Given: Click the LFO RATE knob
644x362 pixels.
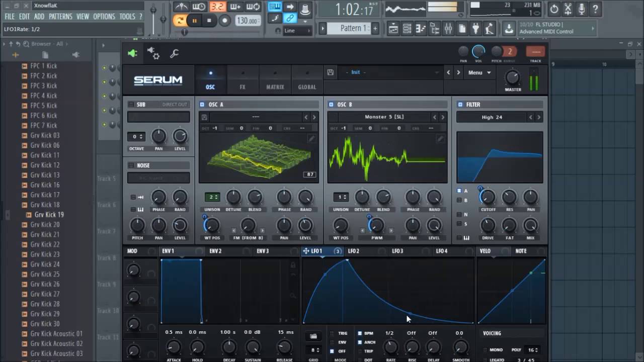Looking at the screenshot, I should click(390, 347).
